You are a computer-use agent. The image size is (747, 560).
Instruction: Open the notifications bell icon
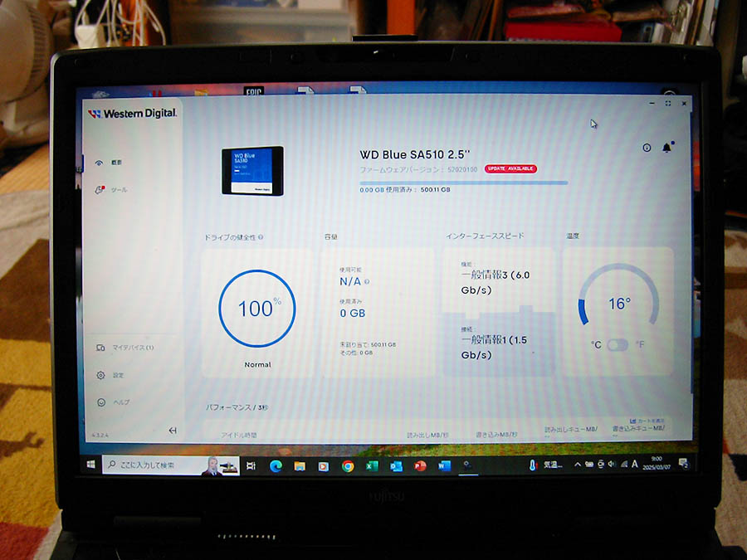pyautogui.click(x=667, y=147)
